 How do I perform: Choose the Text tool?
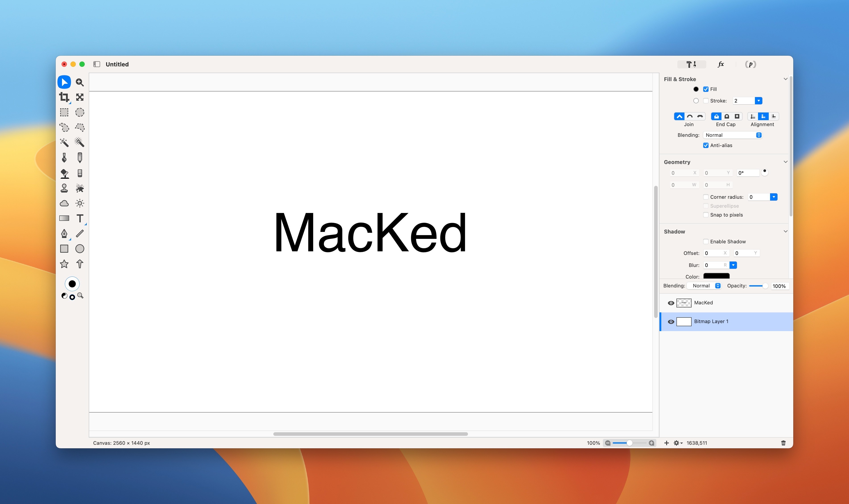click(80, 218)
